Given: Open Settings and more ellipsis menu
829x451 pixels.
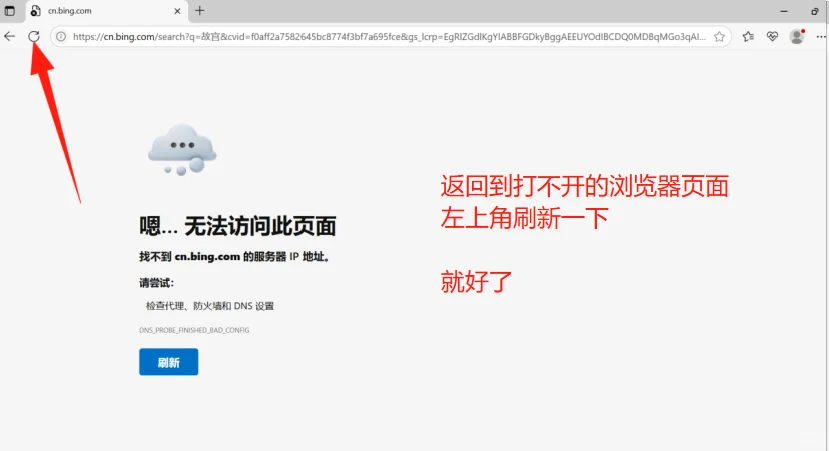Looking at the screenshot, I should click(821, 36).
